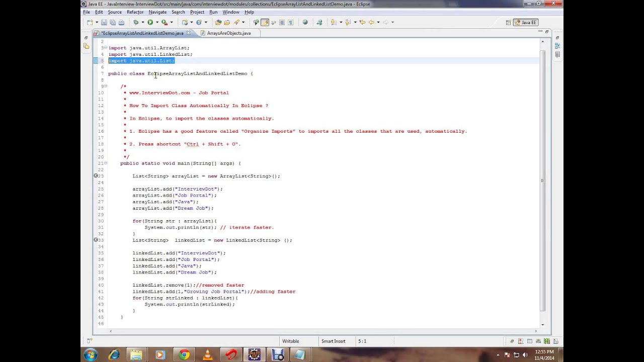Click the Print toolbar icon
The image size is (644, 362).
[121, 22]
